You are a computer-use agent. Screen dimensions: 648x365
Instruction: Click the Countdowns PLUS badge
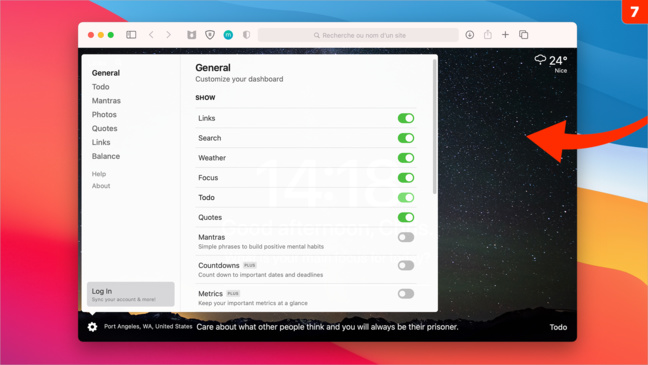pos(250,265)
